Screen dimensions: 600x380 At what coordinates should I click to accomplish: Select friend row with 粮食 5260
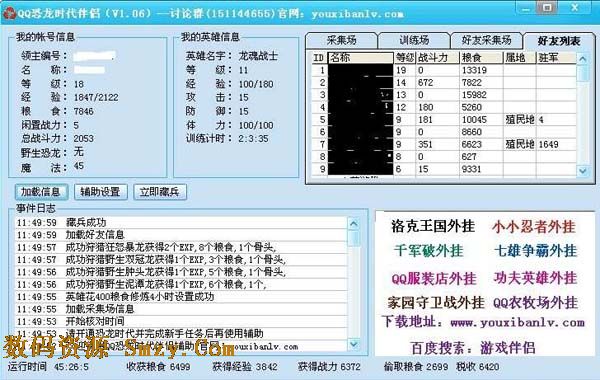point(444,108)
